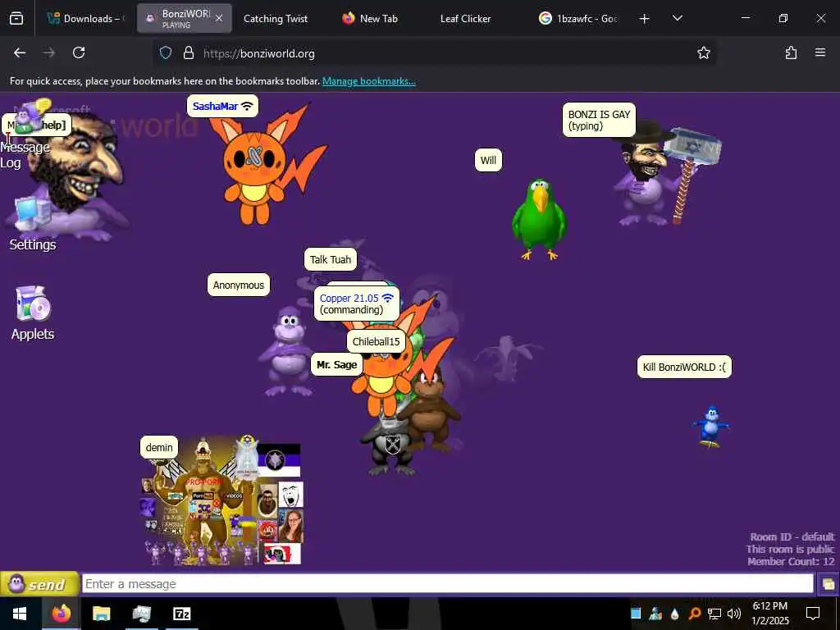Open tracking protection shield icon

point(166,53)
